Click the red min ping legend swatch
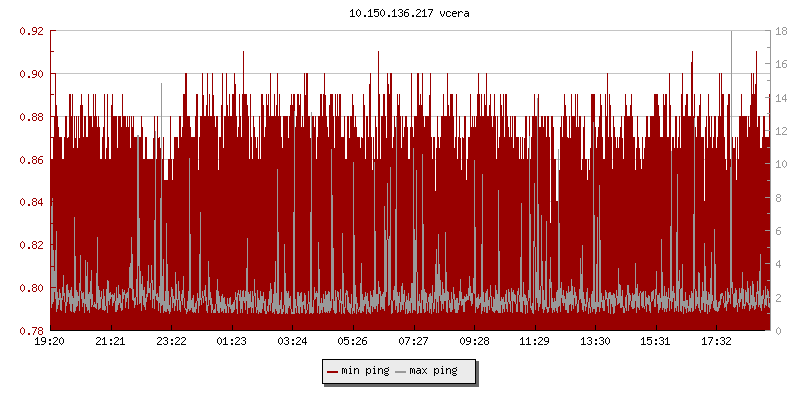This screenshot has width=800, height=400. pyautogui.click(x=332, y=372)
